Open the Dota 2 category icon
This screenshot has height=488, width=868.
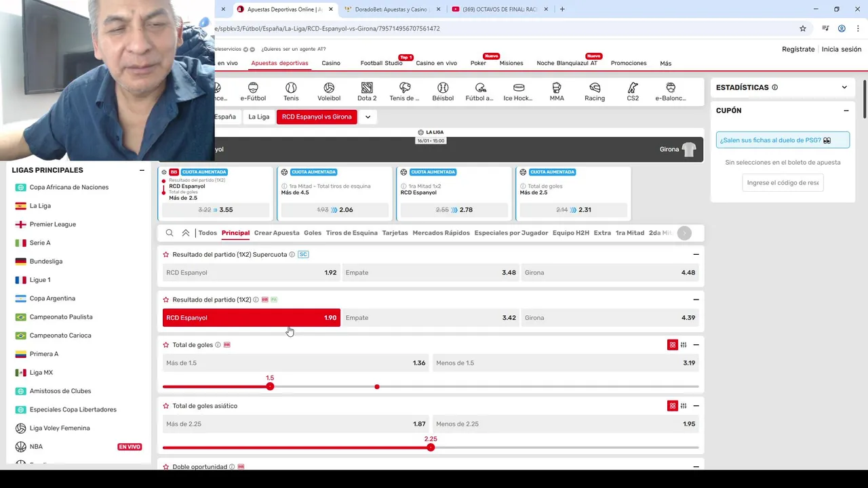(x=367, y=91)
